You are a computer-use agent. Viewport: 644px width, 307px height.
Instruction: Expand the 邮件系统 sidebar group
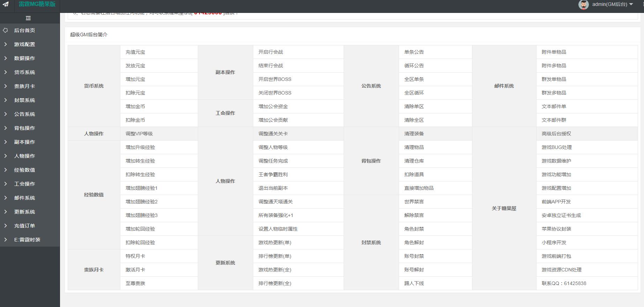coord(24,198)
